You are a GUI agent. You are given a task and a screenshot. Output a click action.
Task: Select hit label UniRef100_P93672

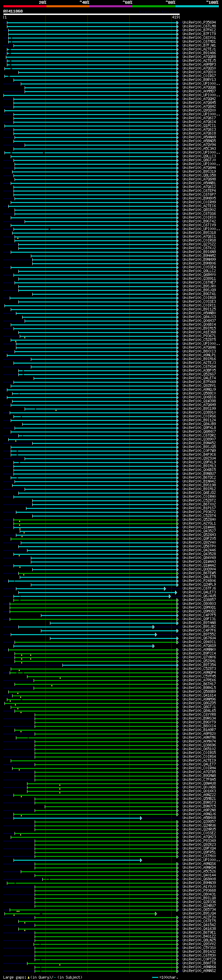199,512
